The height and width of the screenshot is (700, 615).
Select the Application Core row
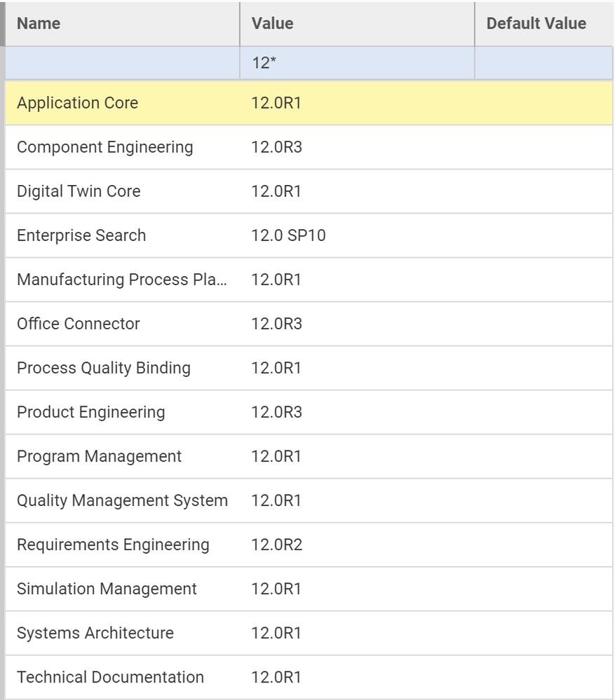click(77, 103)
